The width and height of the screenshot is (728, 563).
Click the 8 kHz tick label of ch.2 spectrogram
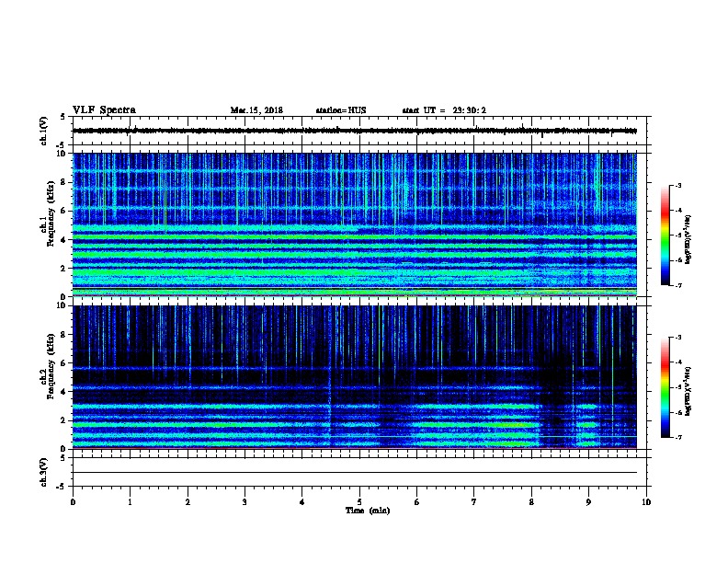click(63, 335)
